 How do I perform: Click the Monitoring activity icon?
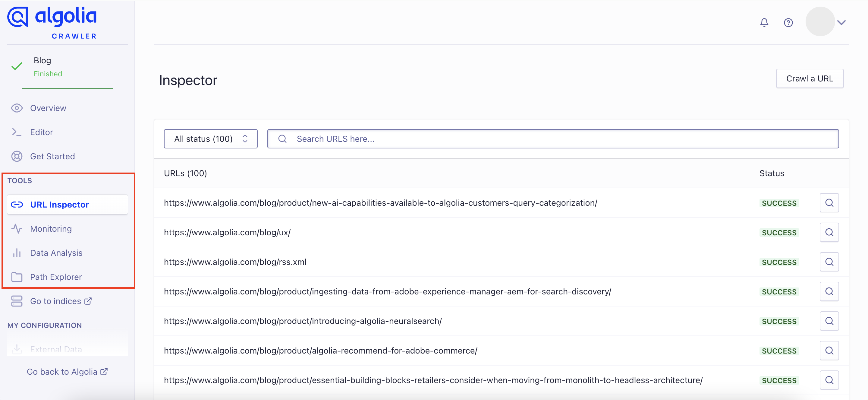(x=17, y=229)
